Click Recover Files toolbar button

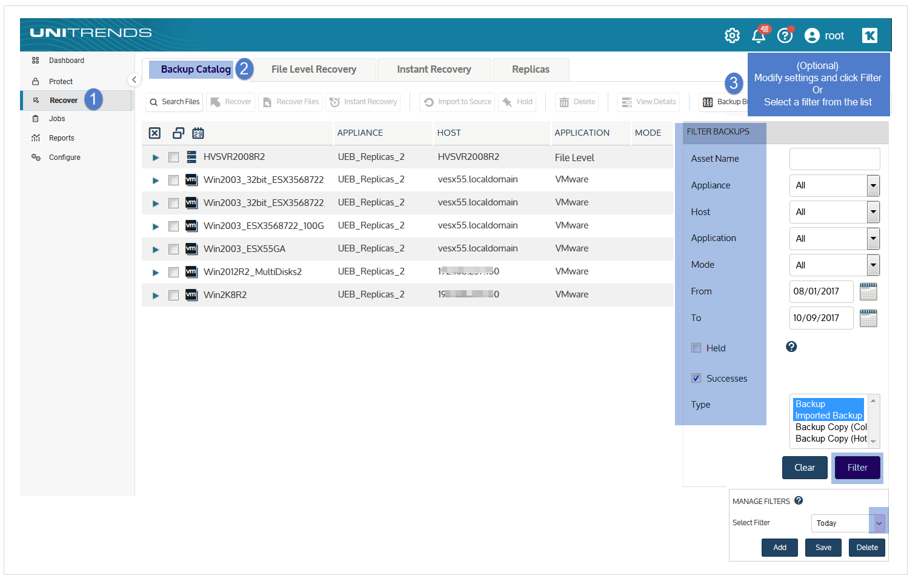coord(291,102)
